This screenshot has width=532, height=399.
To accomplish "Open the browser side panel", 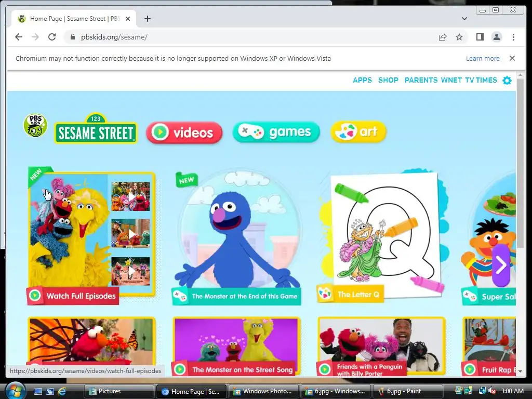I will click(480, 37).
